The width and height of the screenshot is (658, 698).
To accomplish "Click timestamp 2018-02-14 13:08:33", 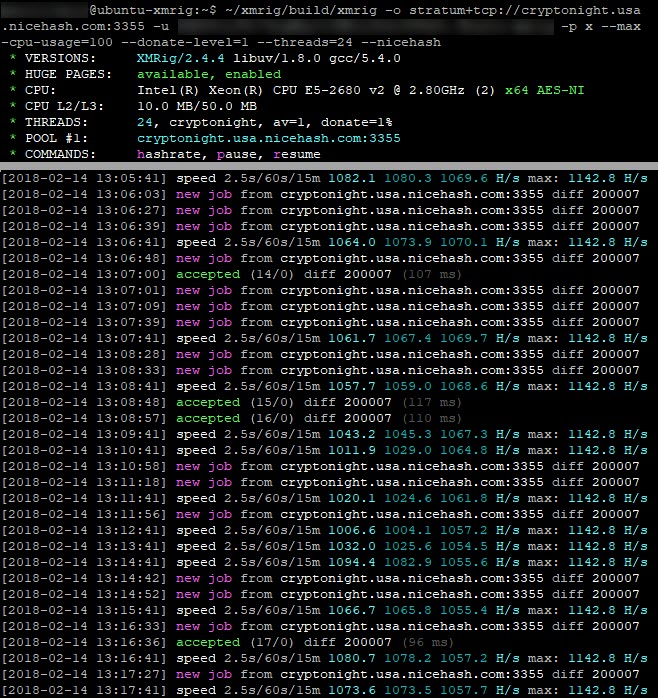I will (84, 371).
